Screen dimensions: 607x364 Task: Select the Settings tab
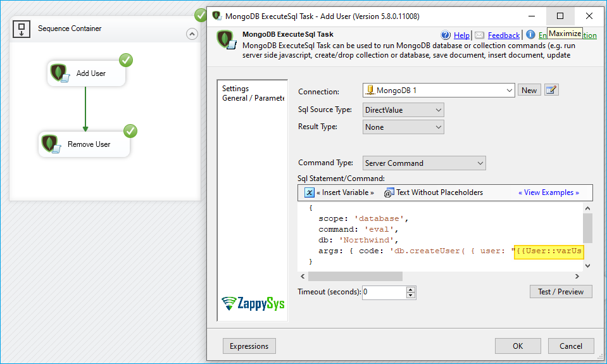coord(235,89)
